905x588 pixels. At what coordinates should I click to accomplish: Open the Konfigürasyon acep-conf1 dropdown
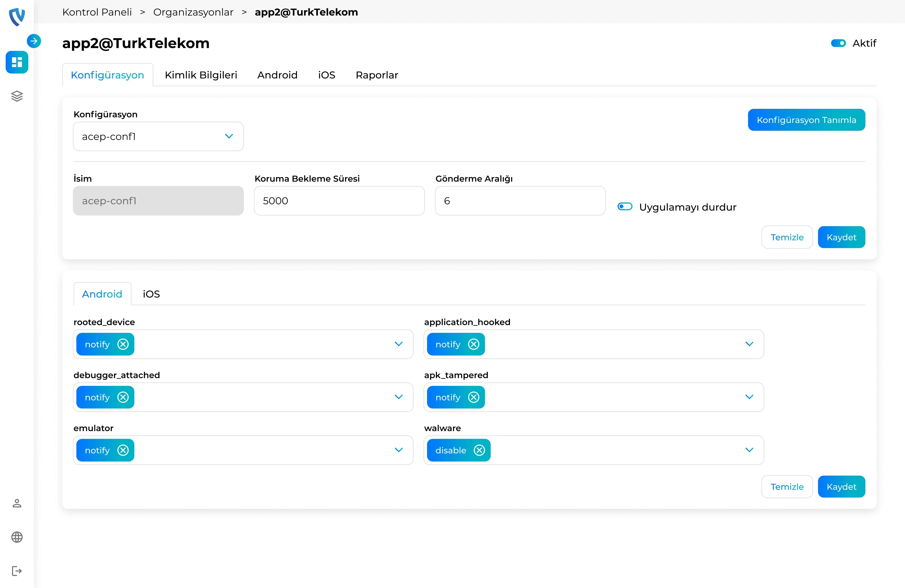(158, 136)
